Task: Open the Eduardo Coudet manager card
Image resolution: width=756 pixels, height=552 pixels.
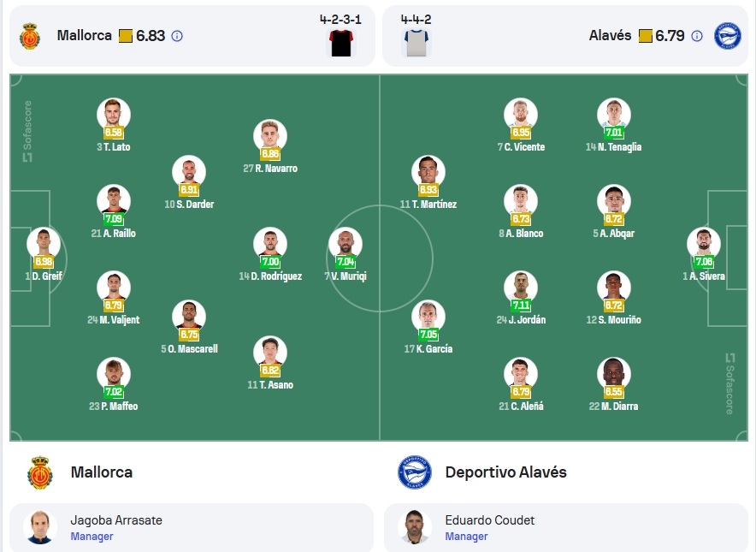Action: click(x=566, y=528)
